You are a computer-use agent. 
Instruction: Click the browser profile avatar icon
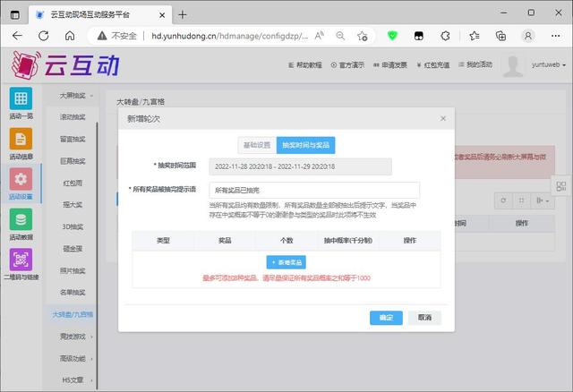pos(528,36)
